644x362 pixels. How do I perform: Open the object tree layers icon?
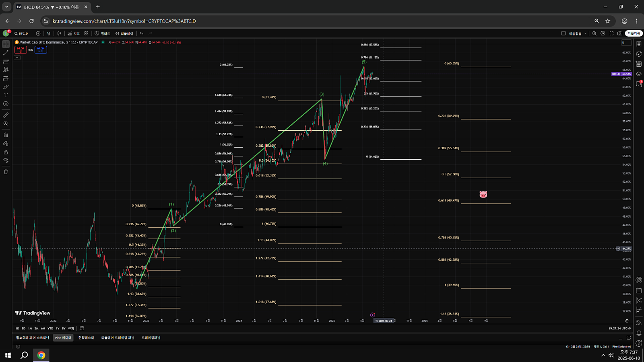639,74
